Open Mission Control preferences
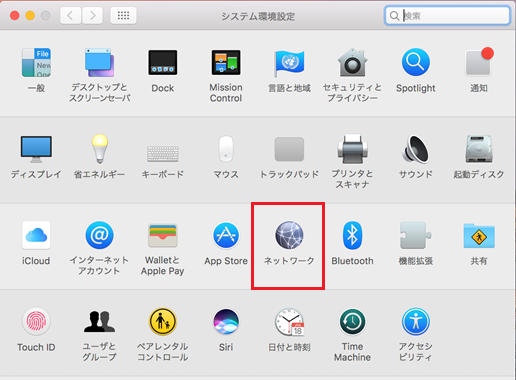 226,62
